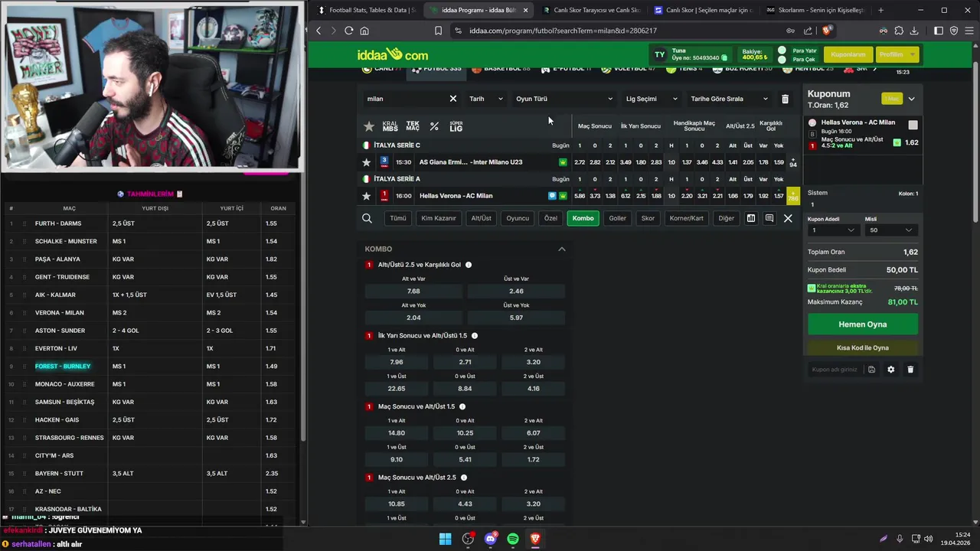Image resolution: width=980 pixels, height=551 pixels.
Task: Close the market detail panel with X
Action: [x=788, y=218]
